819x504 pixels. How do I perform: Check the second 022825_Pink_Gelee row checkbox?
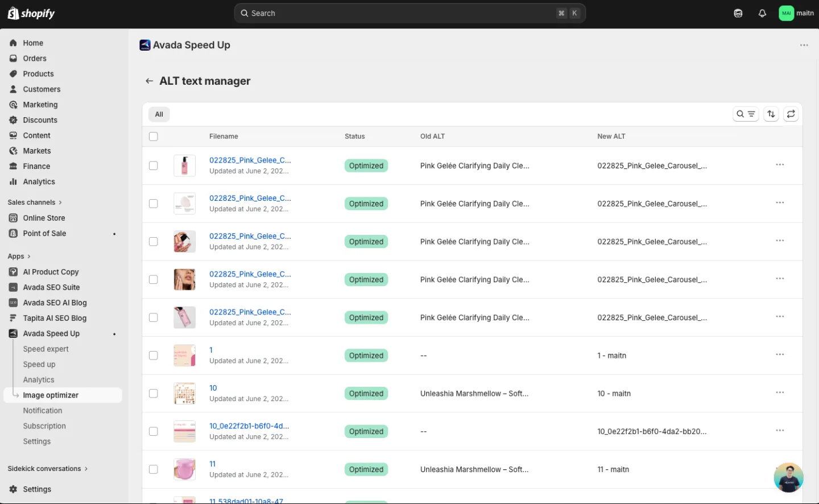(154, 204)
